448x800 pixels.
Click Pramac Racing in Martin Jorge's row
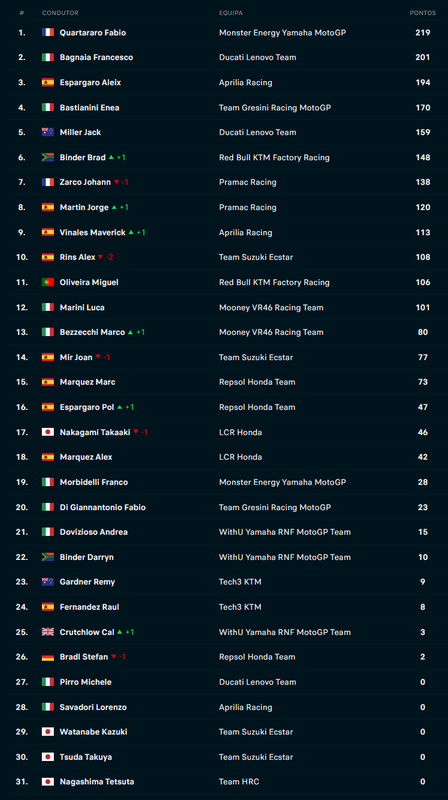tap(247, 207)
